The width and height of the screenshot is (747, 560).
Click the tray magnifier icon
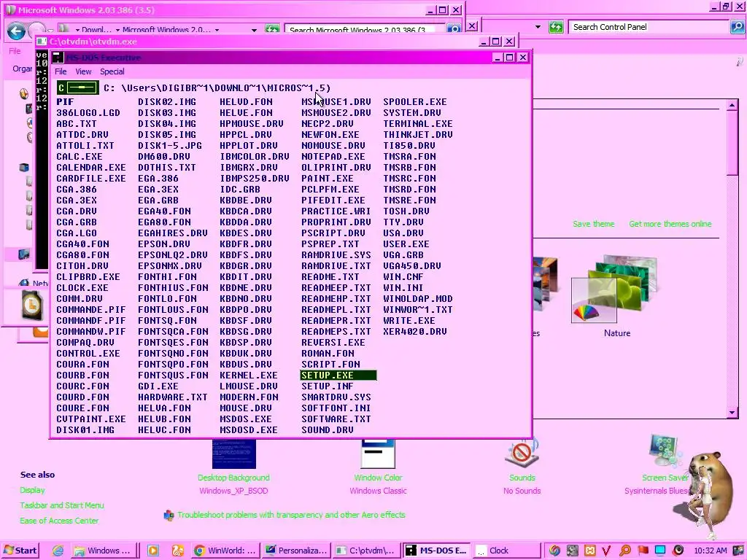pyautogui.click(x=625, y=551)
